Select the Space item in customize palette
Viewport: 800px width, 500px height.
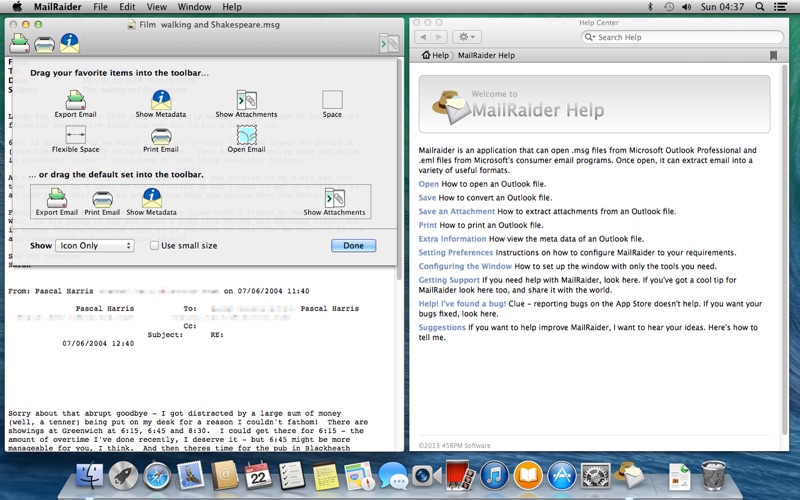tap(332, 104)
